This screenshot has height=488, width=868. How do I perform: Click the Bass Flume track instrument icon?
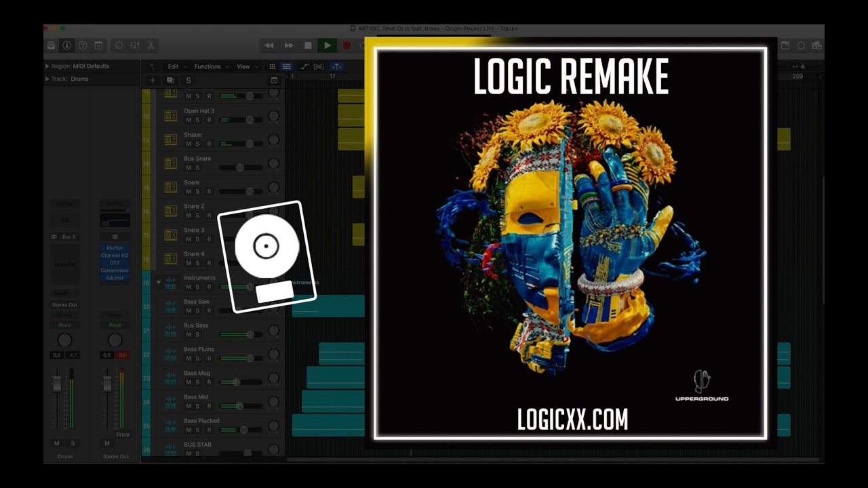pyautogui.click(x=170, y=354)
